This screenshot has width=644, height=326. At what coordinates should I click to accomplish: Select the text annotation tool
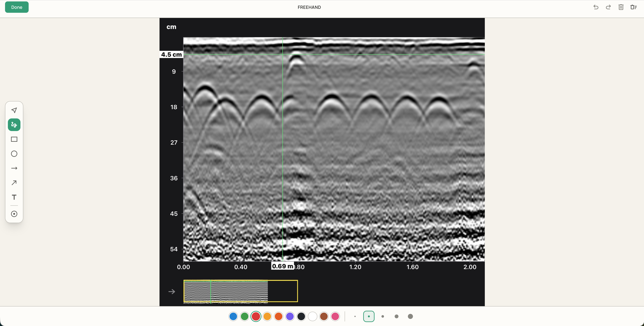tap(14, 197)
